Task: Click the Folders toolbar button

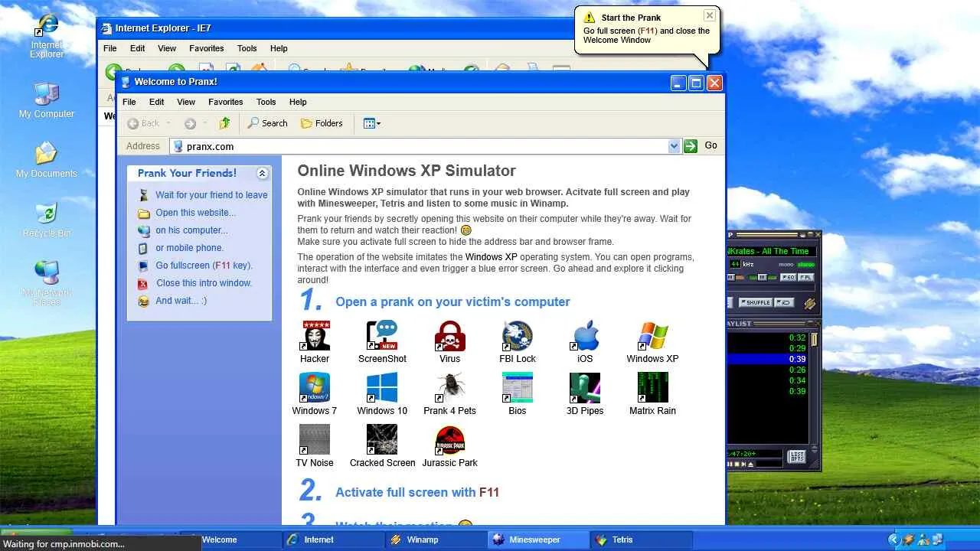Action: [x=322, y=123]
